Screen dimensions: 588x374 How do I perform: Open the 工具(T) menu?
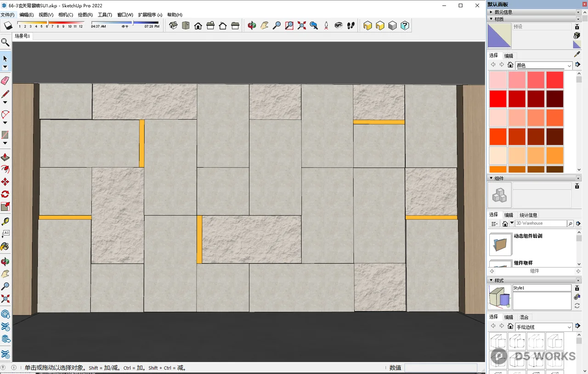click(x=105, y=15)
